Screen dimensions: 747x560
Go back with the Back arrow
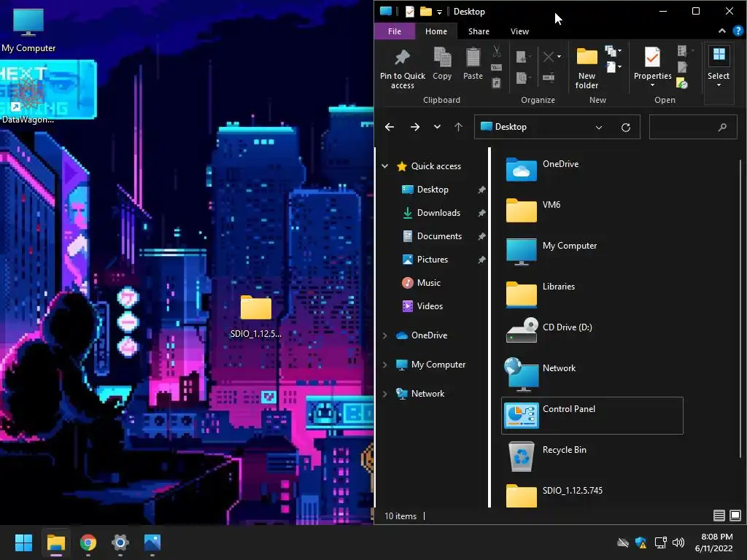click(x=390, y=127)
